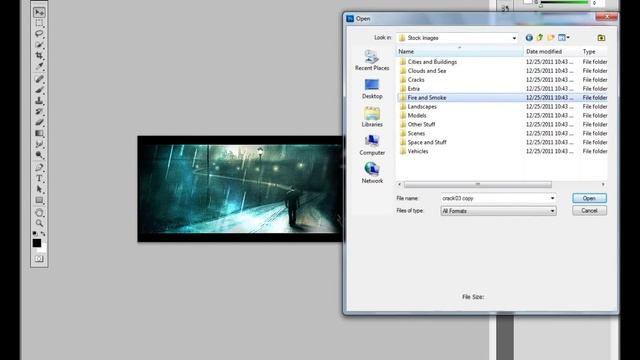
Task: Select the Gradient tool
Action: tap(39, 133)
